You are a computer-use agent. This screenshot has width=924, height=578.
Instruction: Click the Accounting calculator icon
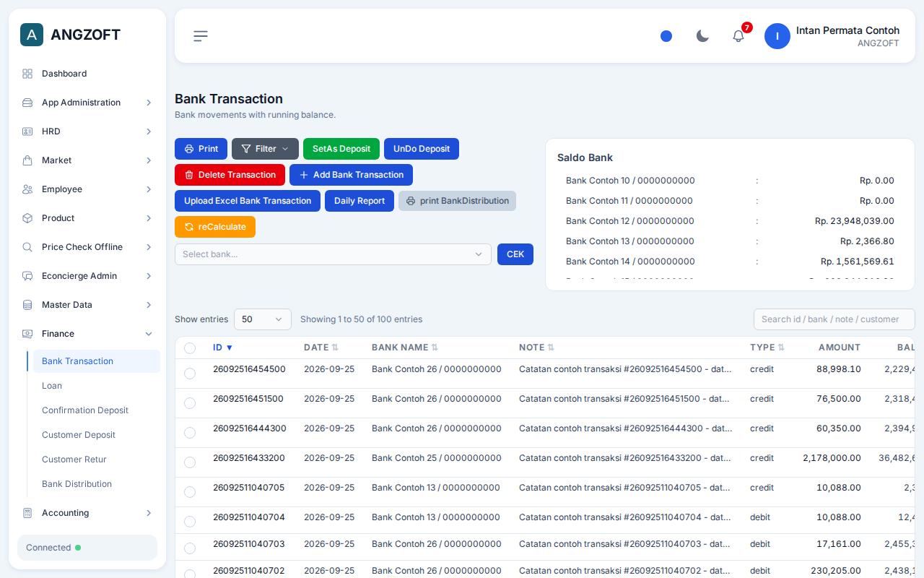click(27, 513)
